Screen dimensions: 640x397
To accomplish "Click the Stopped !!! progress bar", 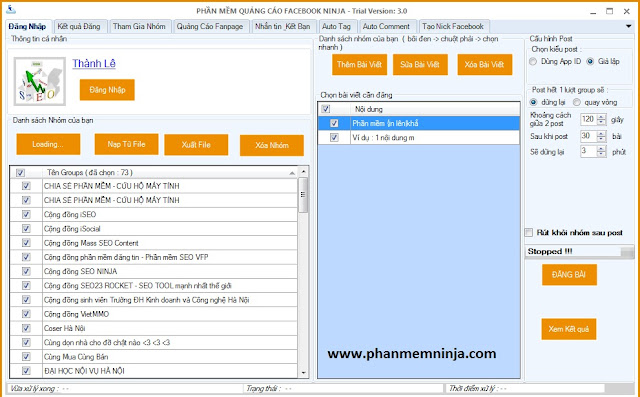I will (x=579, y=252).
